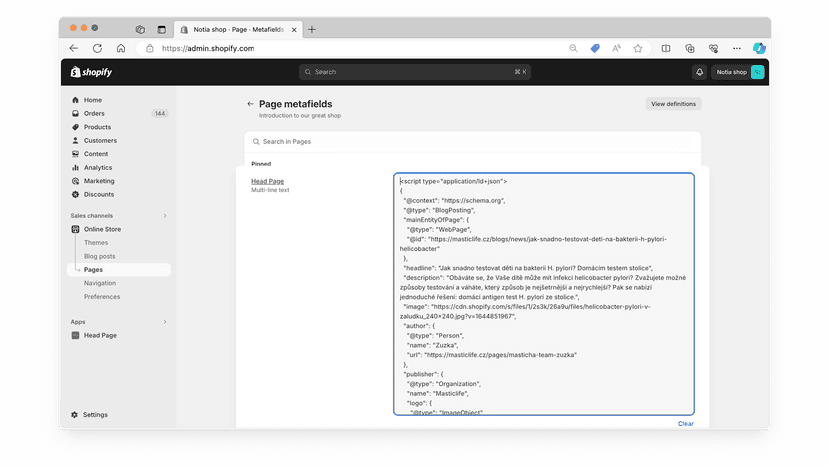Open Analytics in the sidebar

[x=98, y=167]
